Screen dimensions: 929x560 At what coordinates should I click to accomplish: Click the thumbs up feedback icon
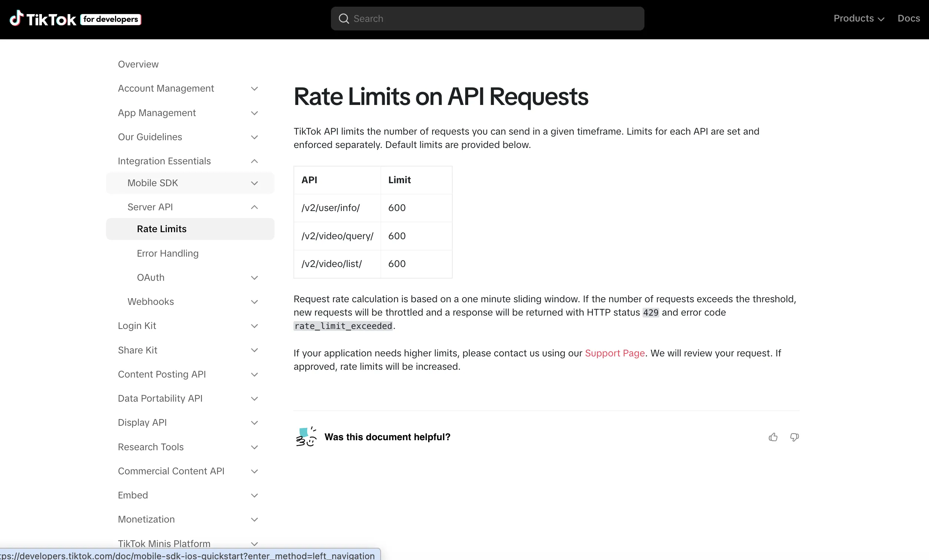773,437
